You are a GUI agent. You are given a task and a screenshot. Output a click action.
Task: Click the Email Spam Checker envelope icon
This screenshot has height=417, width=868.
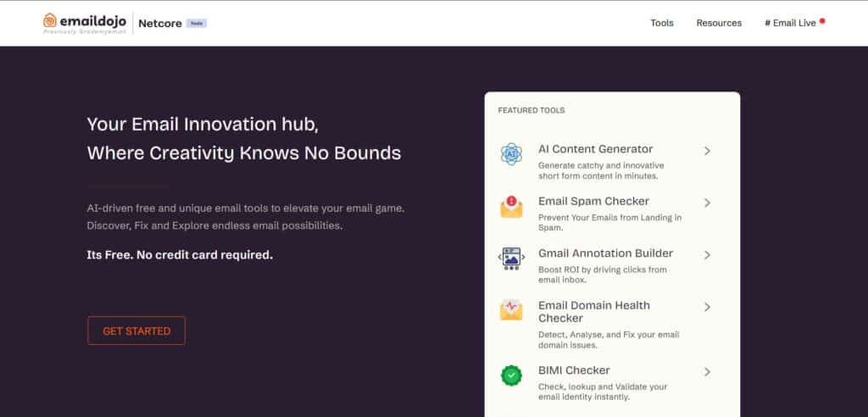click(x=511, y=206)
